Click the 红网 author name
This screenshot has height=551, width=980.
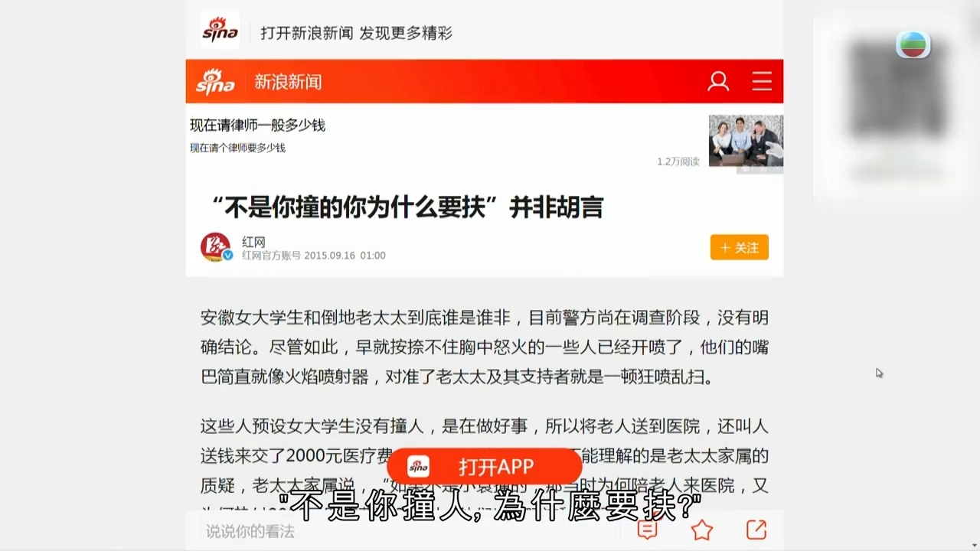[253, 242]
